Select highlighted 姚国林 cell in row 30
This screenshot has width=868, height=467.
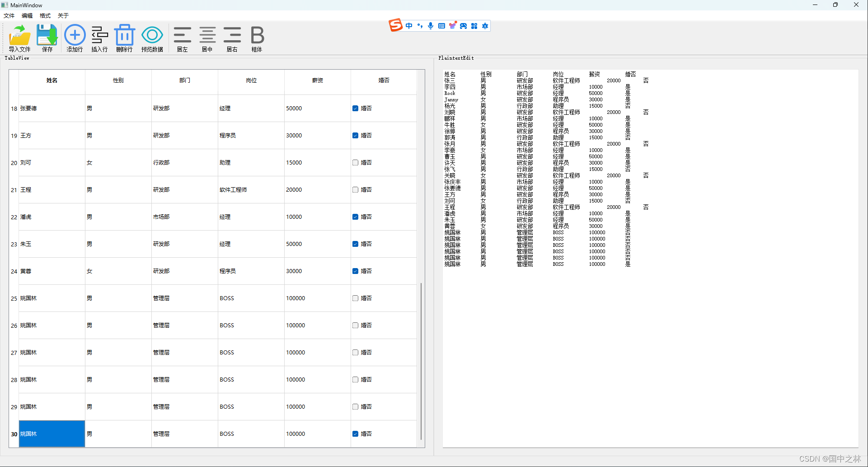tap(52, 434)
